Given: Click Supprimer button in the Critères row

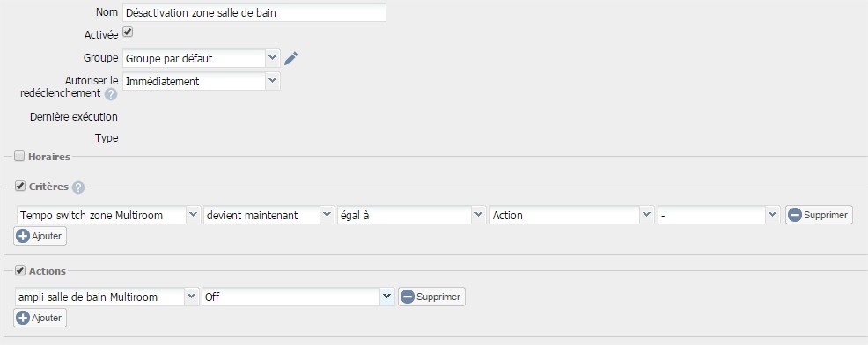Looking at the screenshot, I should [819, 215].
